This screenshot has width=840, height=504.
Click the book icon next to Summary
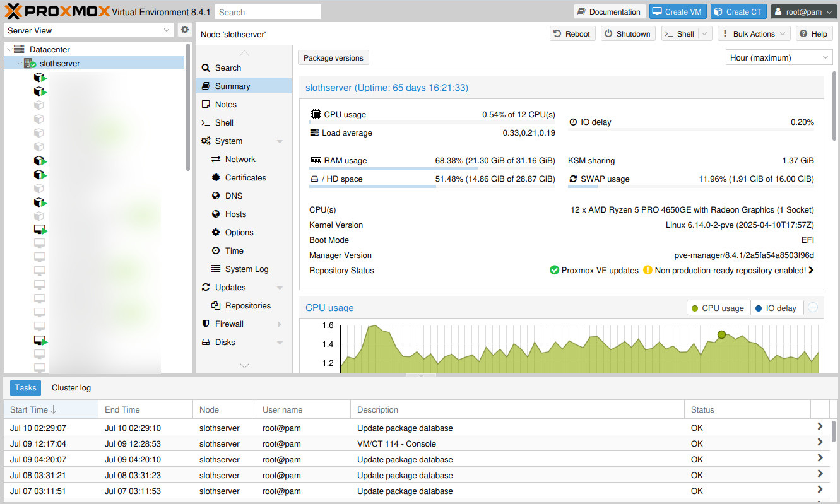(x=206, y=86)
